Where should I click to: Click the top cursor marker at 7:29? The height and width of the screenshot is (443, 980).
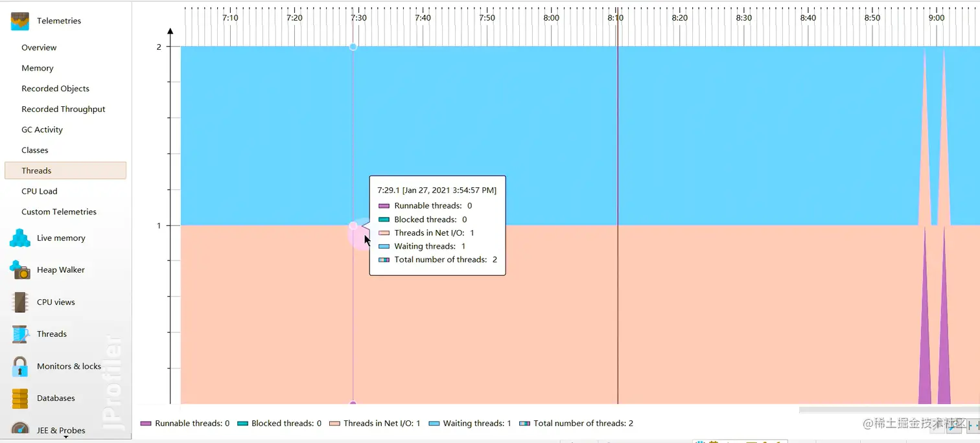(353, 47)
